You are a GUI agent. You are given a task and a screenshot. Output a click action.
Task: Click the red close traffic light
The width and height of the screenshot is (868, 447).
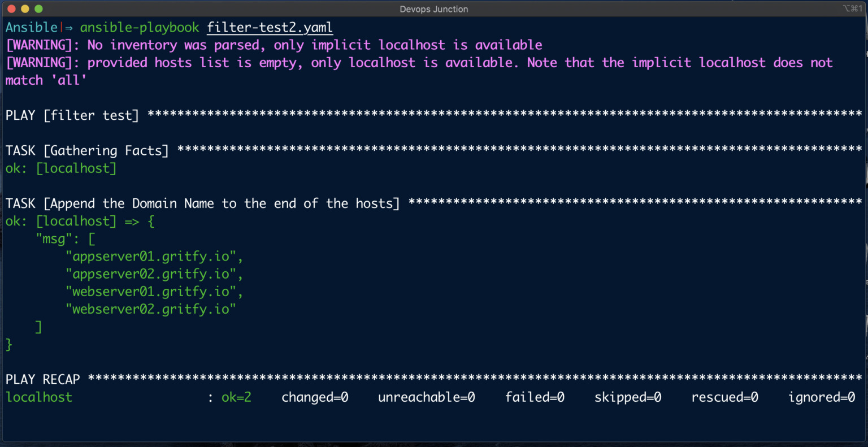pyautogui.click(x=12, y=8)
